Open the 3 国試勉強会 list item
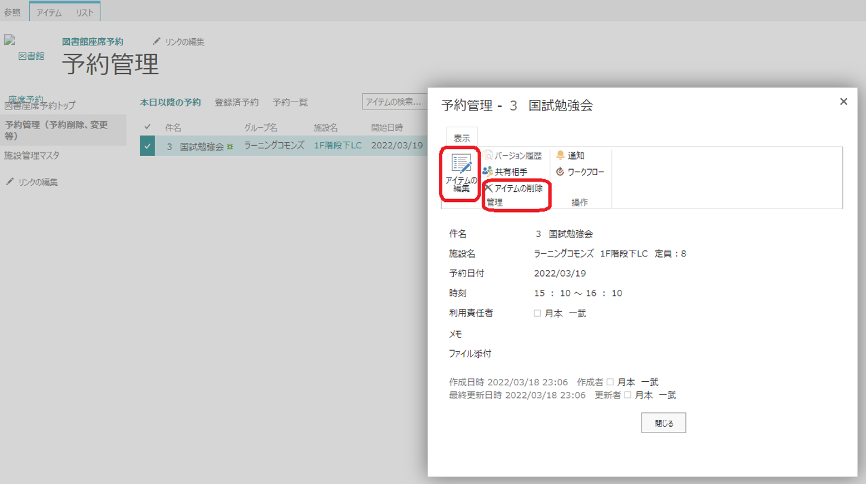This screenshot has height=484, width=868. (x=195, y=146)
